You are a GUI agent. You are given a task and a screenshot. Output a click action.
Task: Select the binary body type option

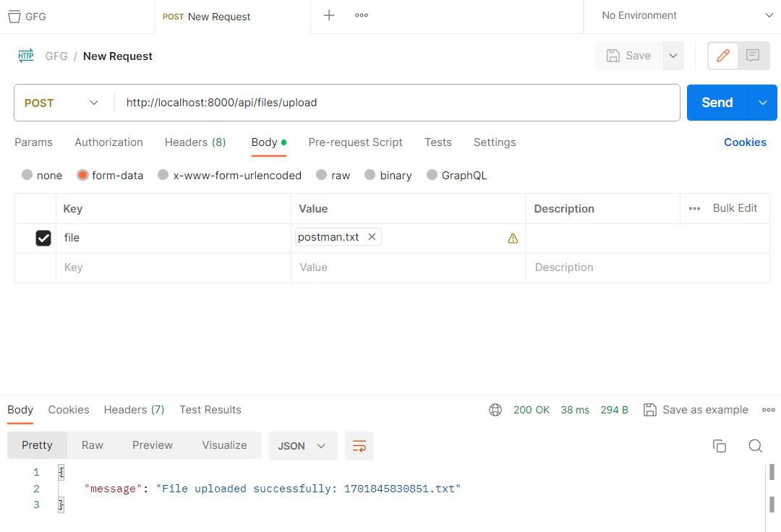[370, 175]
